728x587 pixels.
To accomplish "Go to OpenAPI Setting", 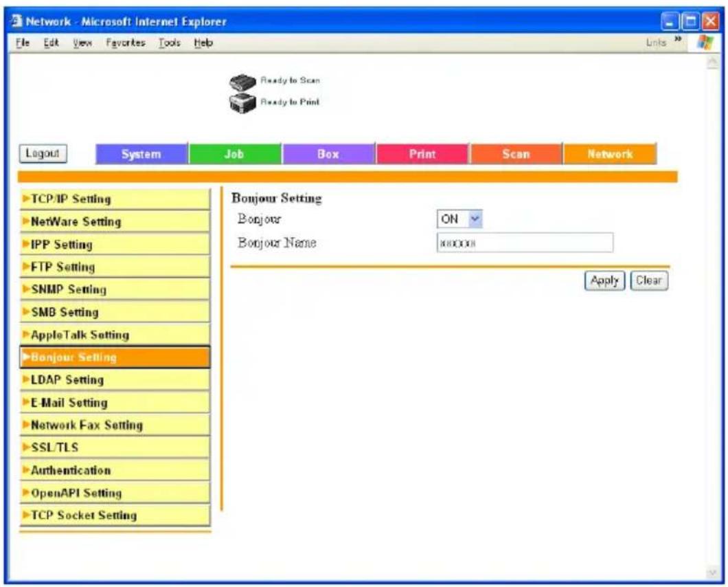I will coord(115,493).
